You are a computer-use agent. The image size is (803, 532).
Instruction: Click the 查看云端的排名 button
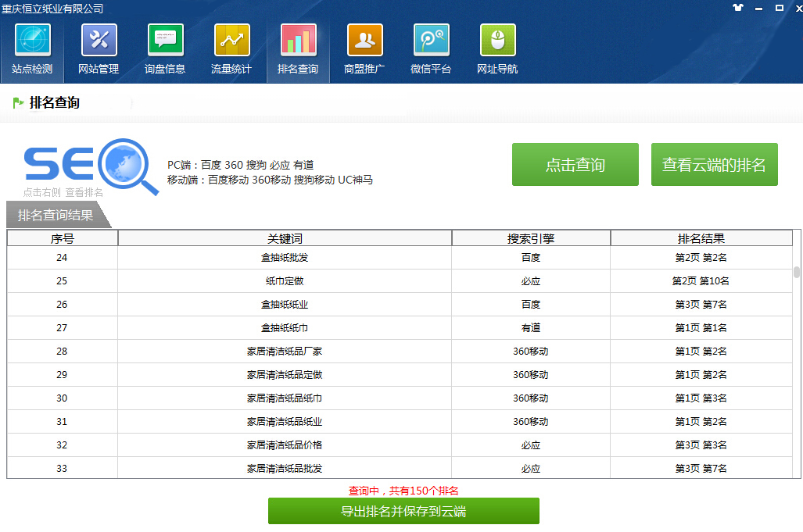(715, 164)
